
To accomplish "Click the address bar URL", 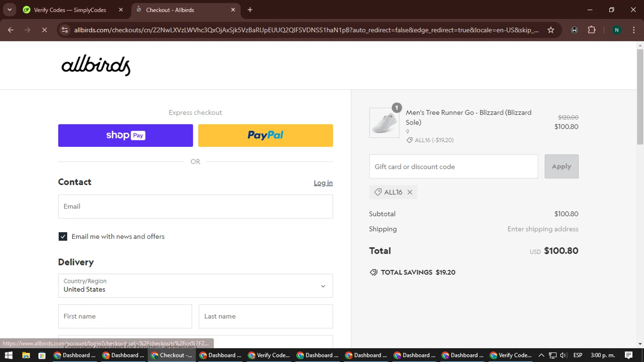I will [x=306, y=30].
